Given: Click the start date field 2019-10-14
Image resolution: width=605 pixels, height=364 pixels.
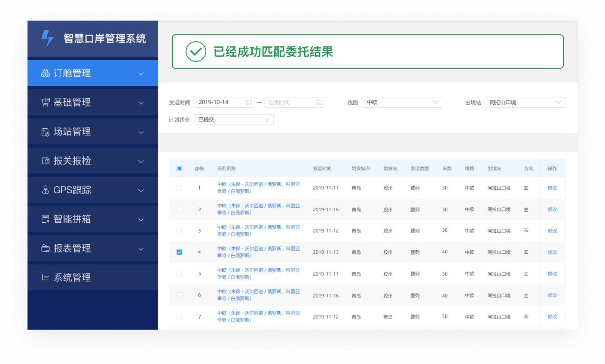Looking at the screenshot, I should click(224, 102).
